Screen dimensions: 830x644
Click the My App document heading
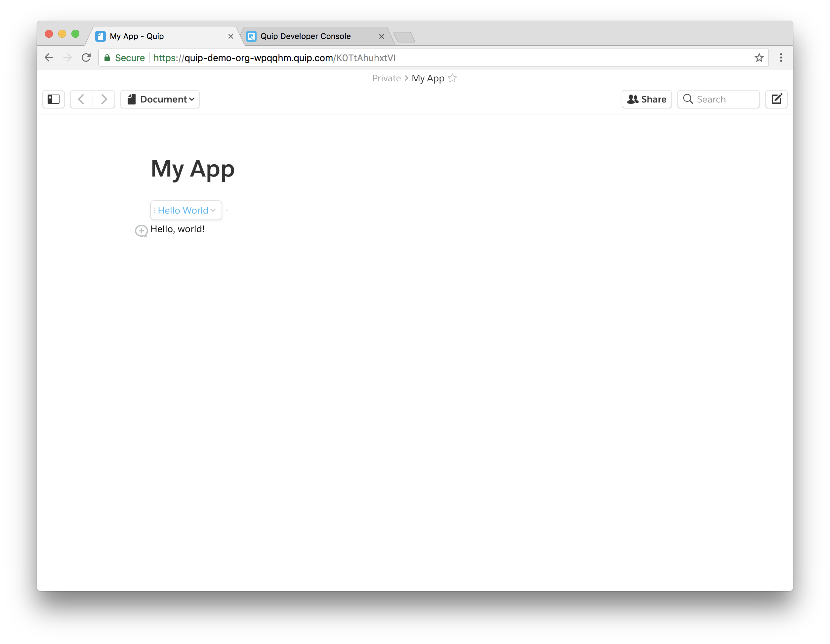tap(193, 170)
